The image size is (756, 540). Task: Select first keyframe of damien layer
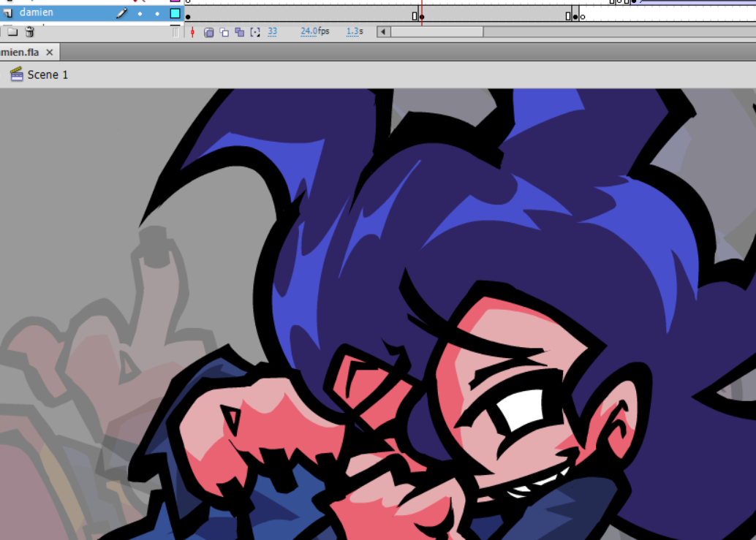click(x=188, y=17)
